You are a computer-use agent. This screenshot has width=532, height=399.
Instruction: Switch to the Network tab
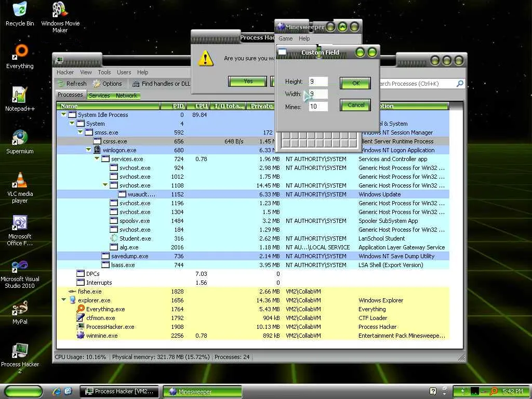[127, 96]
